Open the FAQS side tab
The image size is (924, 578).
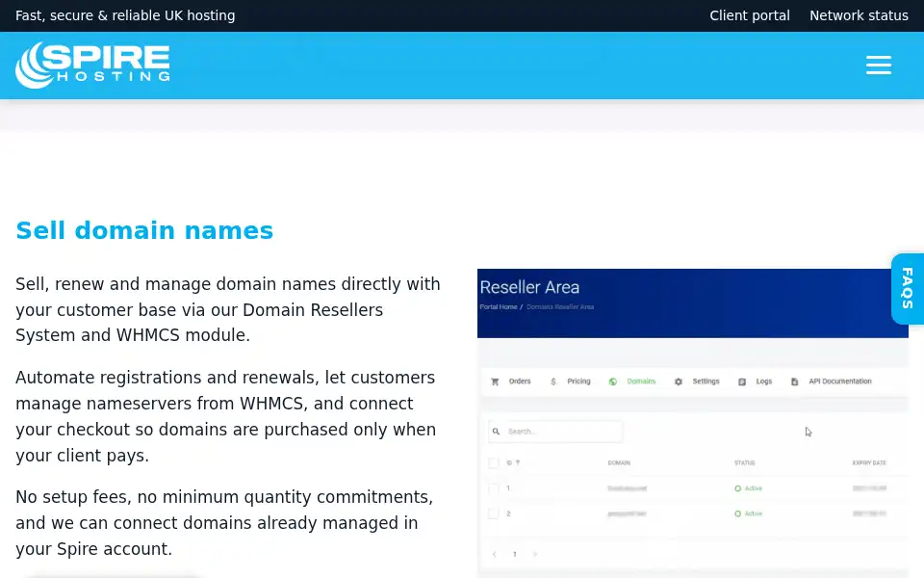tap(908, 288)
